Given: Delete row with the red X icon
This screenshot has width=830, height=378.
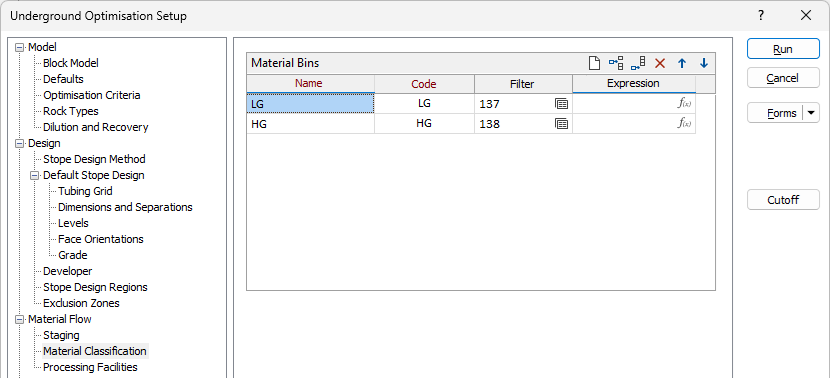Looking at the screenshot, I should click(660, 64).
